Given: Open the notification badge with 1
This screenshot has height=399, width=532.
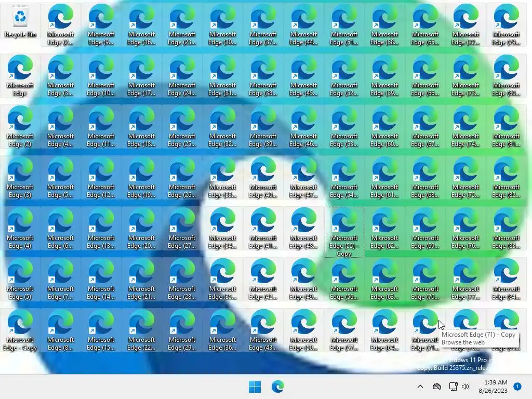Looking at the screenshot, I should (x=517, y=387).
